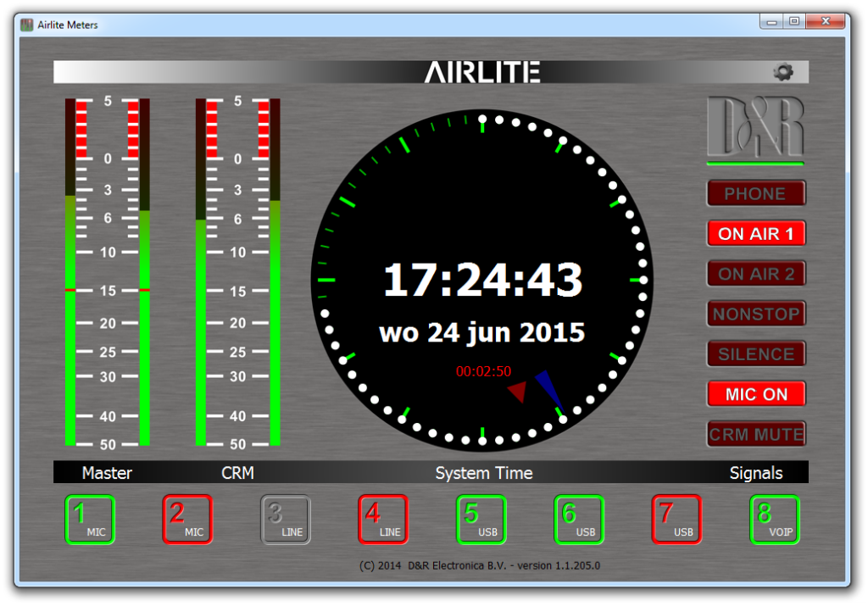This screenshot has width=868, height=606.
Task: Select channel 4 LINE indicator
Action: [383, 520]
